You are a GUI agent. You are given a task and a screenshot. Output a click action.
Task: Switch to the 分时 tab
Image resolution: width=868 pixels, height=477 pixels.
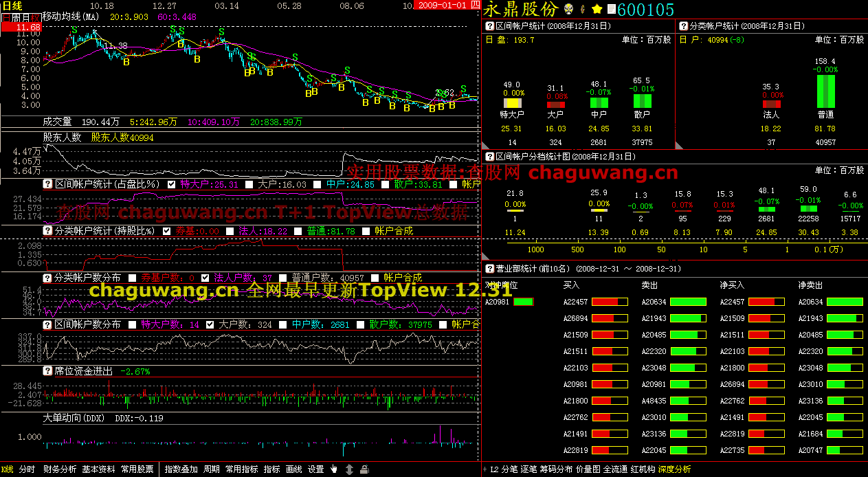coord(27,469)
